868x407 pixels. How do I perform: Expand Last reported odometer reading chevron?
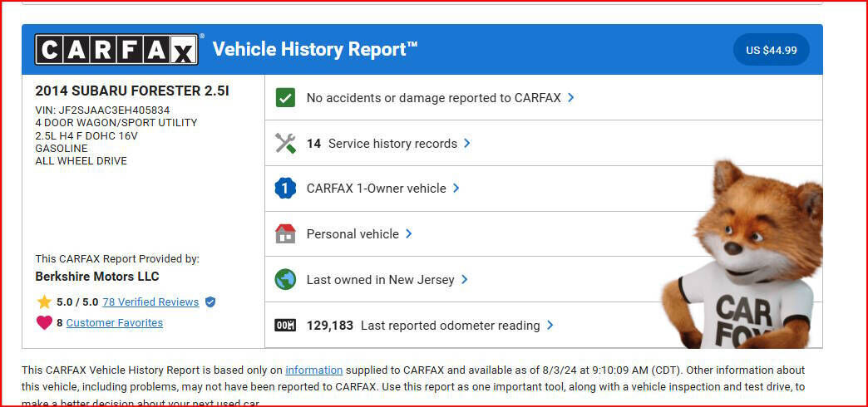(550, 326)
